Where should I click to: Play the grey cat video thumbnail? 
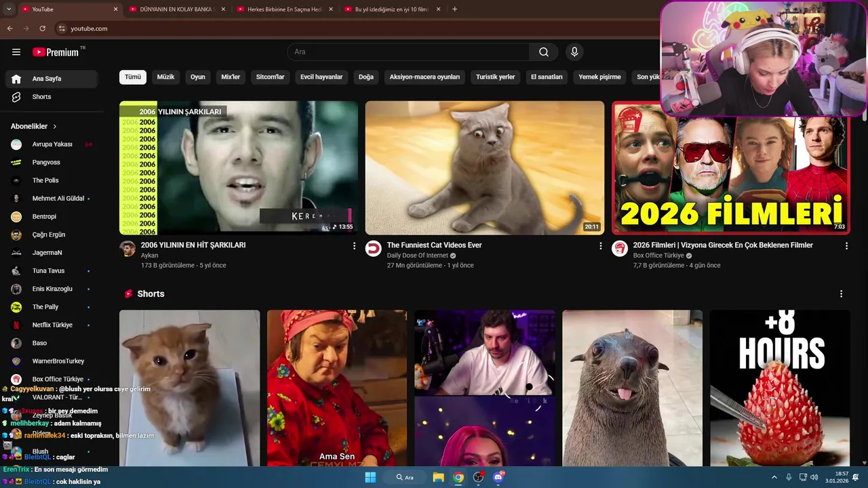485,168
